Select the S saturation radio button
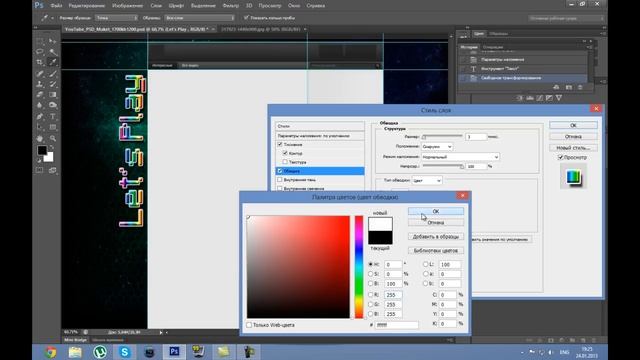This screenshot has height=360, width=640. pyautogui.click(x=371, y=274)
